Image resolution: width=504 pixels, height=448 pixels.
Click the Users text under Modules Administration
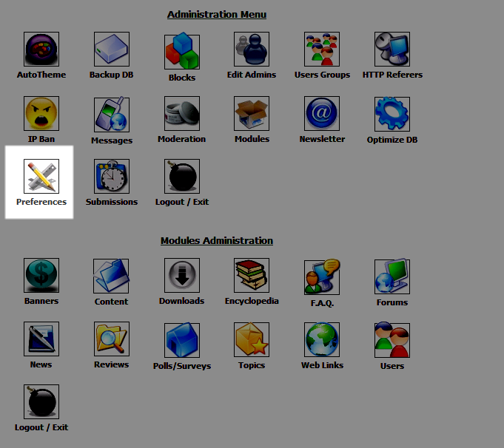392,366
